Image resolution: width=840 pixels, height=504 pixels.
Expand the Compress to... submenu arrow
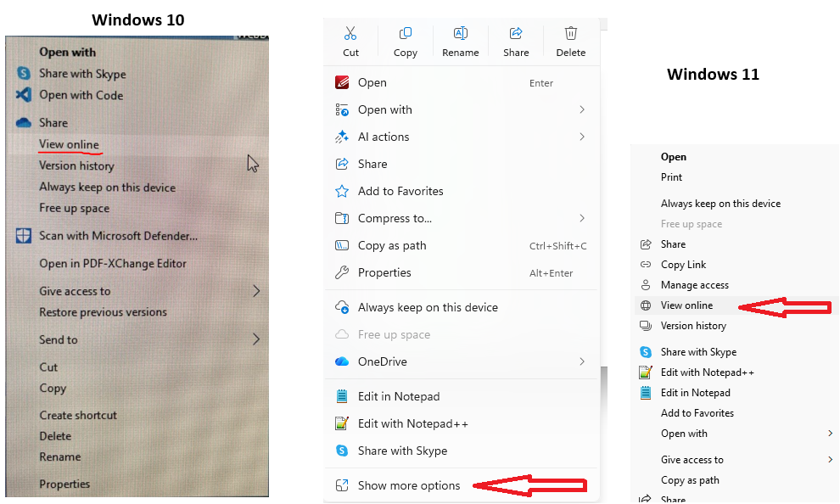(582, 218)
